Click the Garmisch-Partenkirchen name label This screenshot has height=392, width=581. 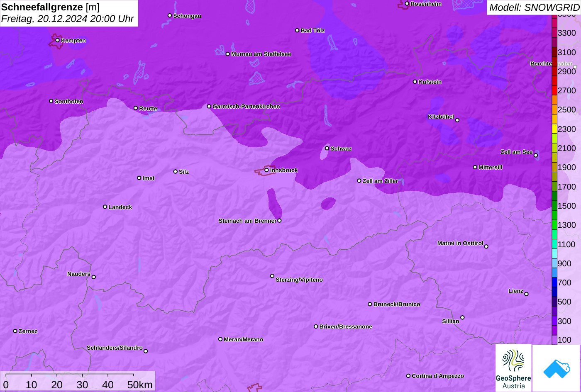pos(246,106)
